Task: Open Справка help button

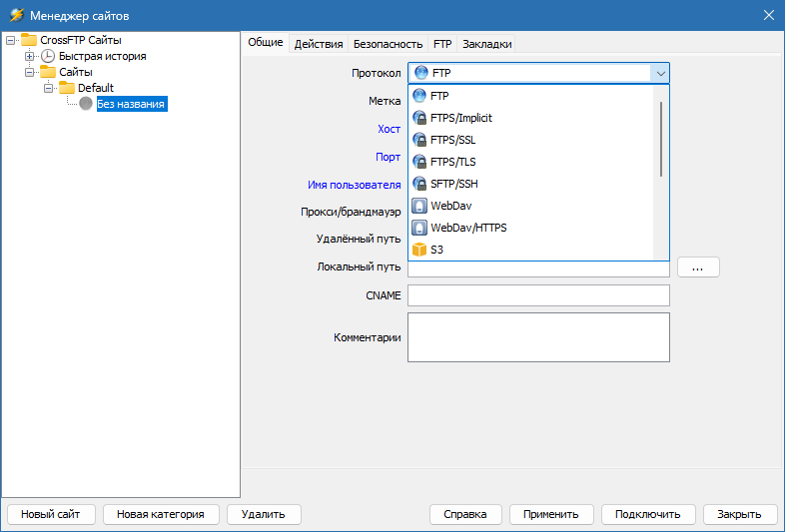Action: click(x=465, y=514)
